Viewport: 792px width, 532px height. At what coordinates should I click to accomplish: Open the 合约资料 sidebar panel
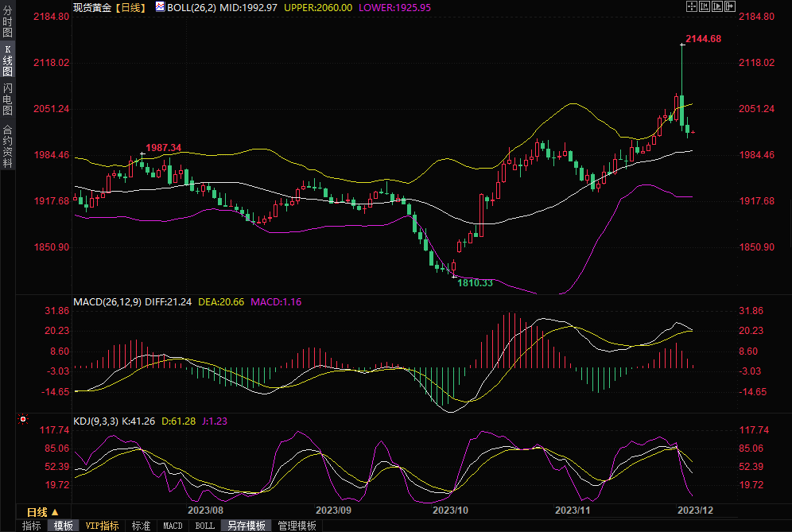(7, 146)
